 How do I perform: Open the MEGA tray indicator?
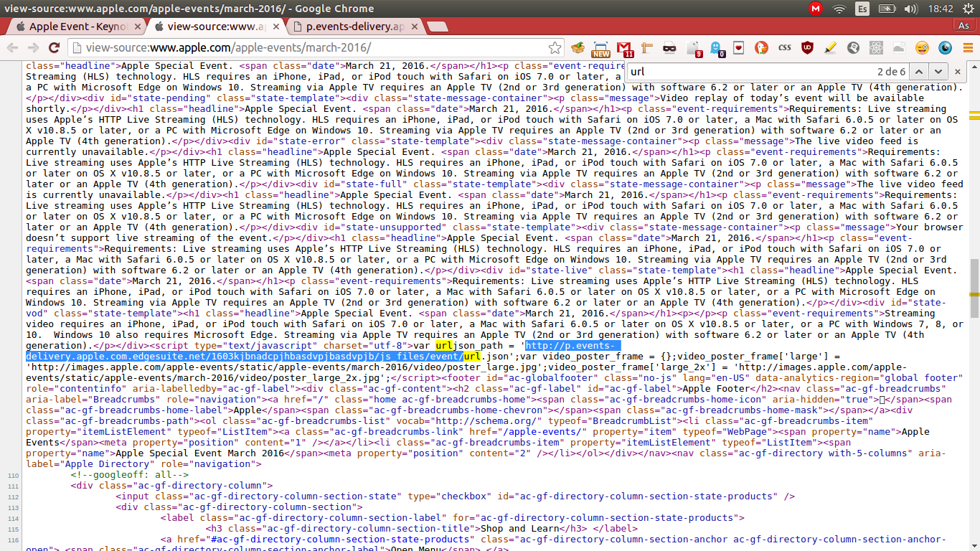(816, 9)
